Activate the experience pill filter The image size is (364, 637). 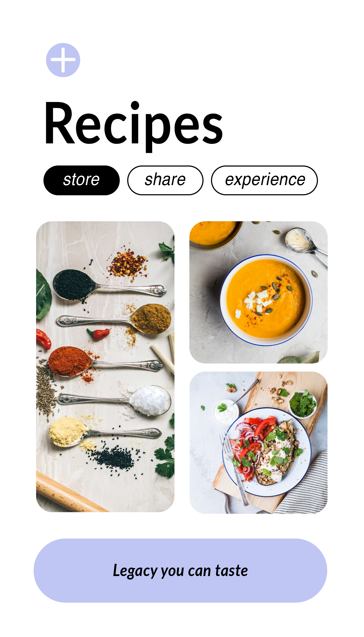264,180
